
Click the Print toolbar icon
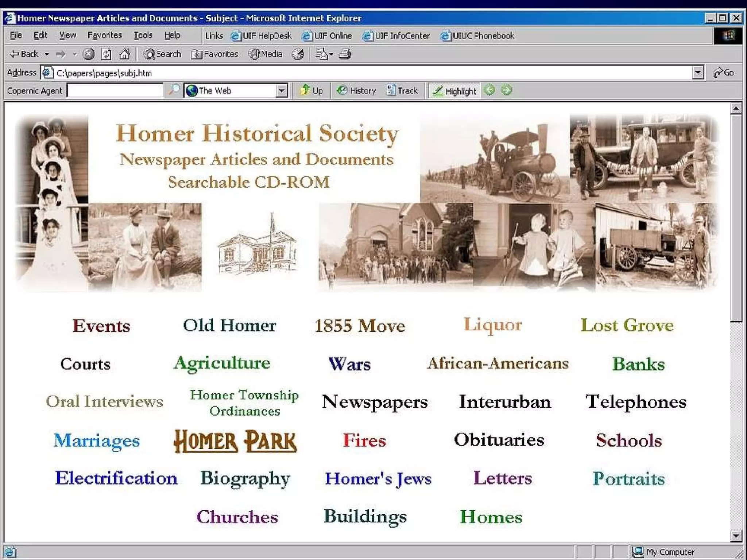(x=345, y=54)
